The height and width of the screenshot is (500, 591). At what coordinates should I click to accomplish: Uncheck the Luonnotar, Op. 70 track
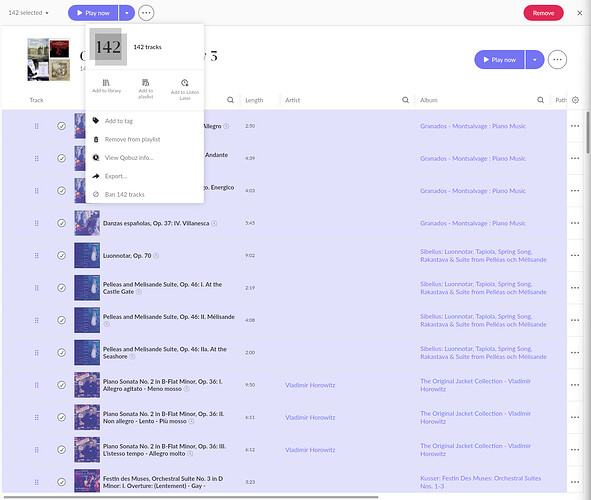61,255
